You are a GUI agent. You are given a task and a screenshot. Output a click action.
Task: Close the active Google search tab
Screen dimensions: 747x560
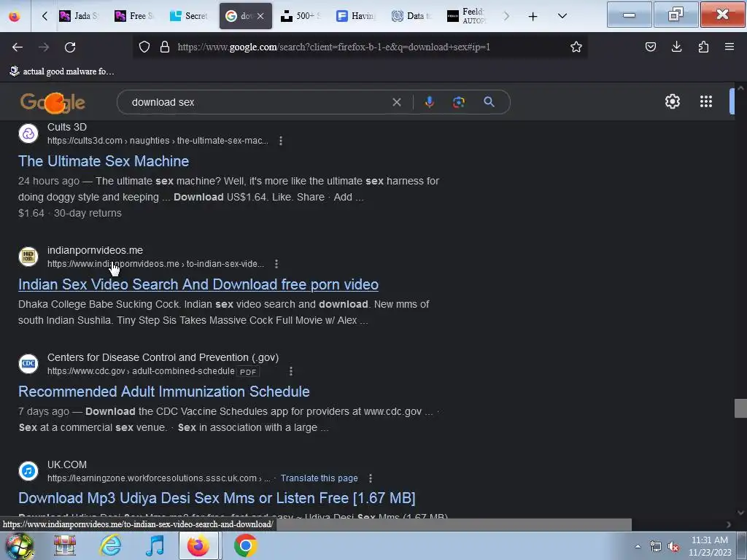coord(260,16)
